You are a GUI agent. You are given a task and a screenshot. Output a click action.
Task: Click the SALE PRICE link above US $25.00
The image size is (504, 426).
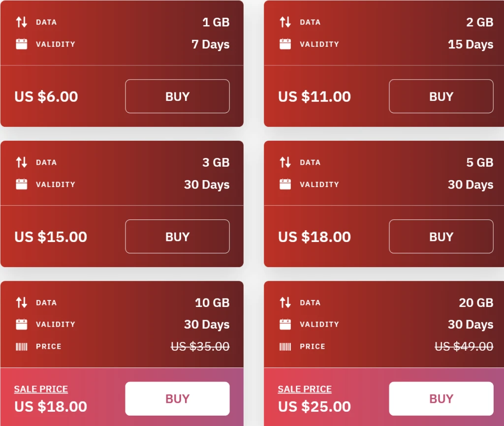(x=305, y=389)
